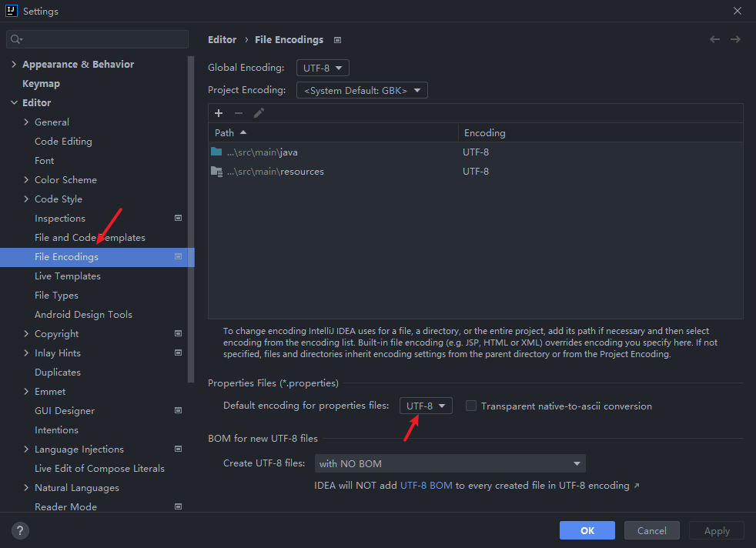
Task: Click external link arrow after BOM description
Action: (637, 486)
